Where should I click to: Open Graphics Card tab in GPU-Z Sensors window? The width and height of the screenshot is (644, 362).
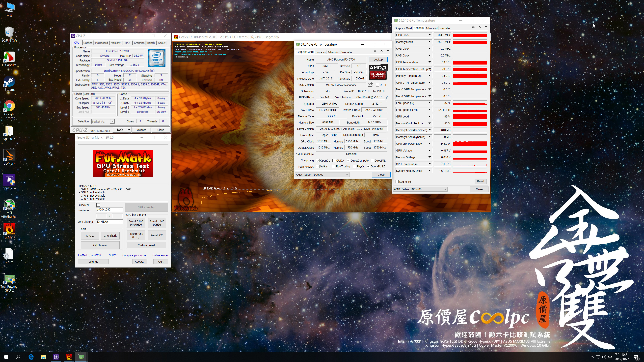tap(403, 28)
